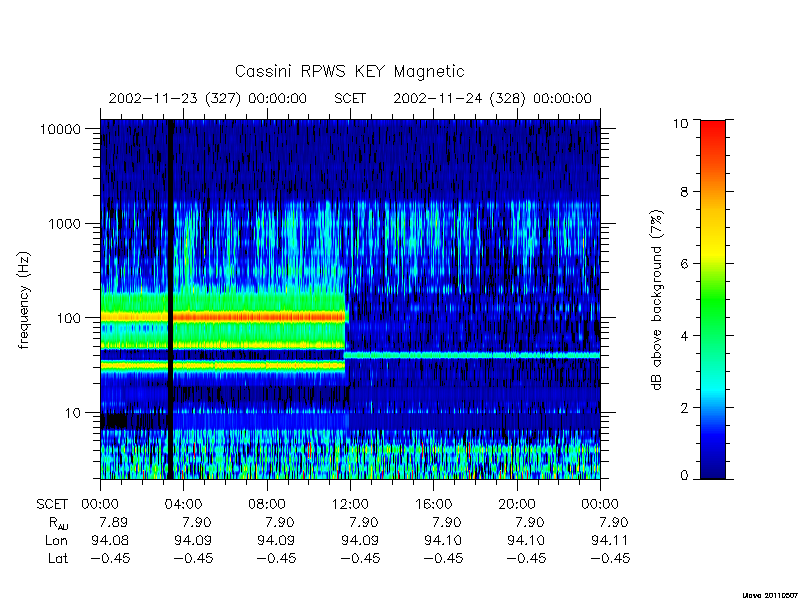Image resolution: width=800 pixels, height=600 pixels.
Task: Click the plot title "Cassini RPWS KEY Magnetic"
Action: 349,71
